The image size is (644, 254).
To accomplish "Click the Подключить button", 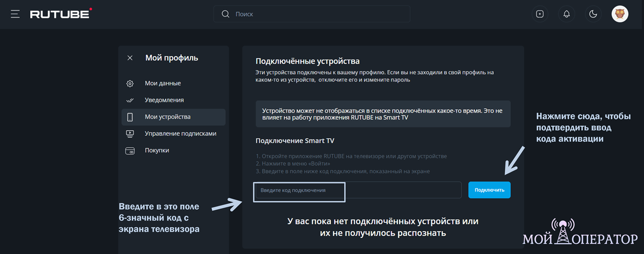I will click(x=489, y=190).
